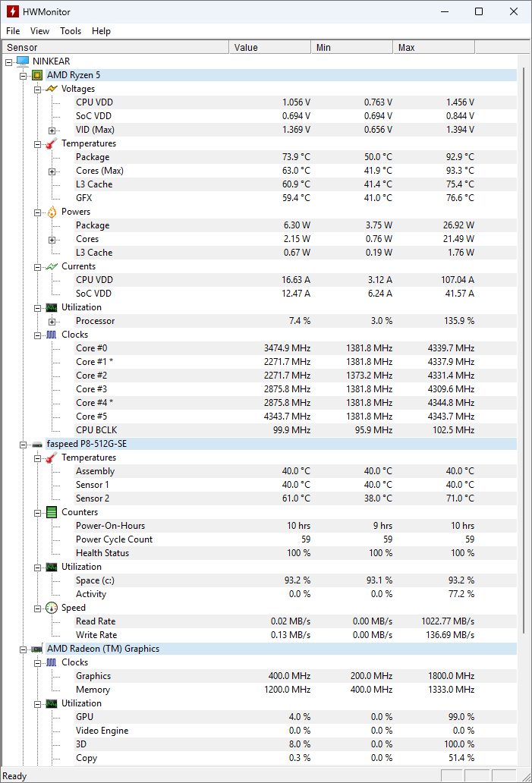Open the View menu

click(39, 31)
